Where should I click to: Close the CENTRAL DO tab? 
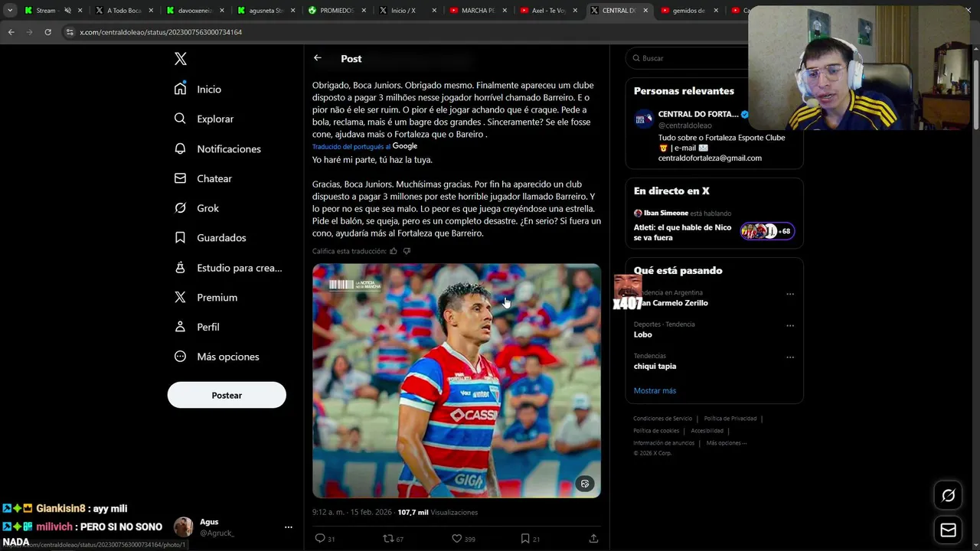coord(645,11)
